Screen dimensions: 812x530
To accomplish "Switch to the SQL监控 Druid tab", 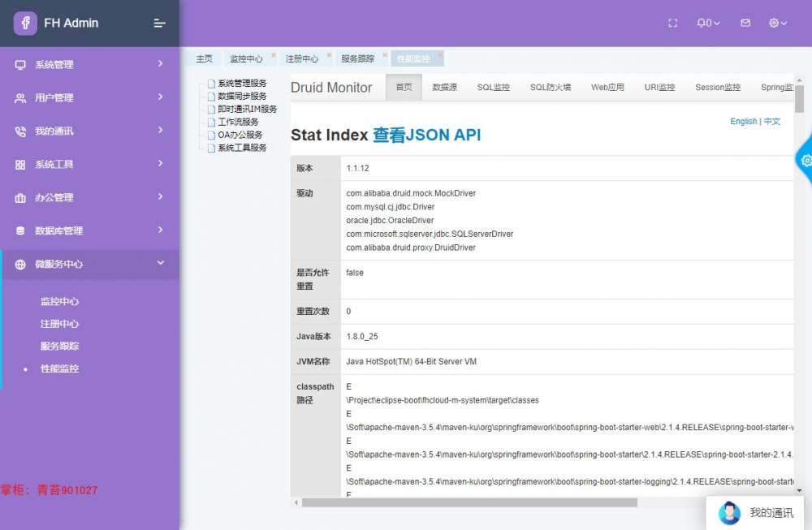I will coord(493,86).
